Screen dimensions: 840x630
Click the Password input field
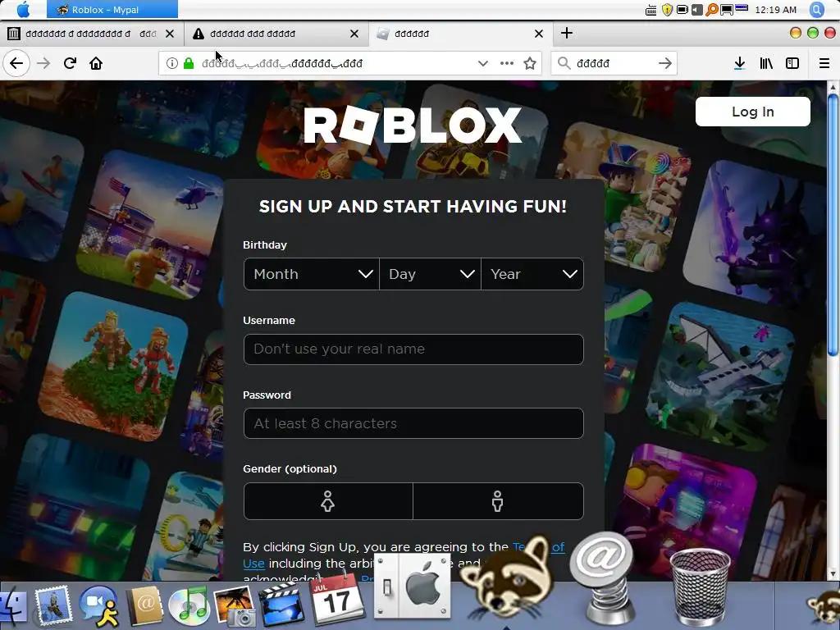[413, 423]
